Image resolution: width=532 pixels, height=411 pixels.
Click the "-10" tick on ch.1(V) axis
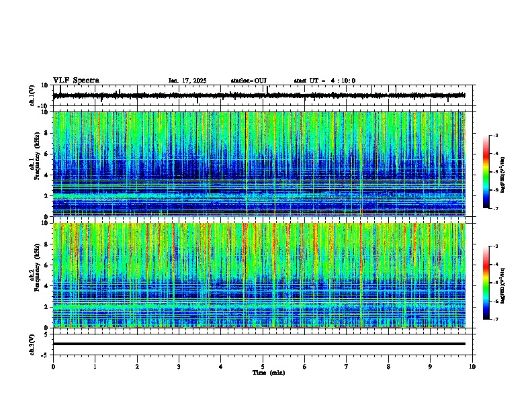point(44,107)
